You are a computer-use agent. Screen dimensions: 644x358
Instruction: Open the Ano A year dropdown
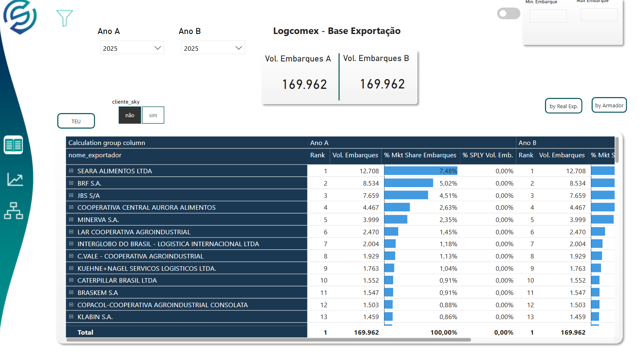pos(132,48)
